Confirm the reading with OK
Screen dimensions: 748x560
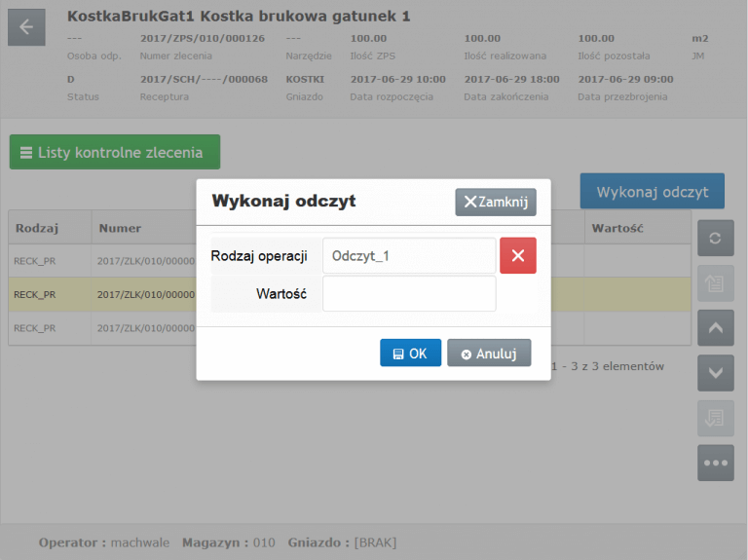(x=410, y=353)
